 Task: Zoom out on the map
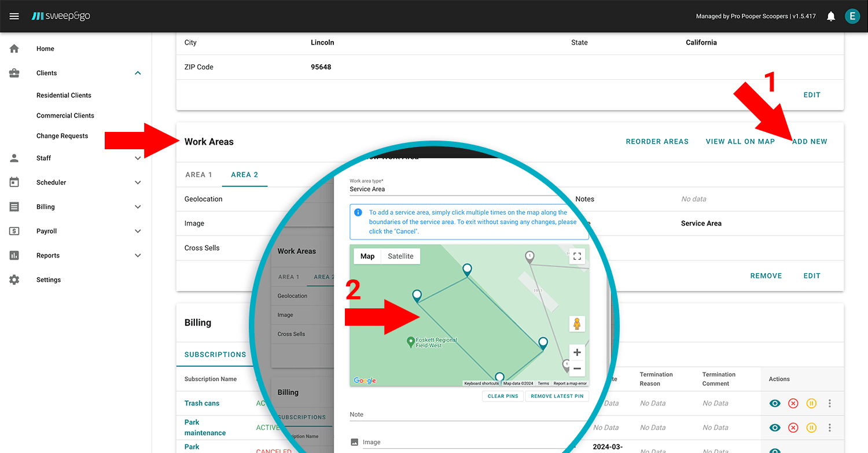[x=577, y=369]
